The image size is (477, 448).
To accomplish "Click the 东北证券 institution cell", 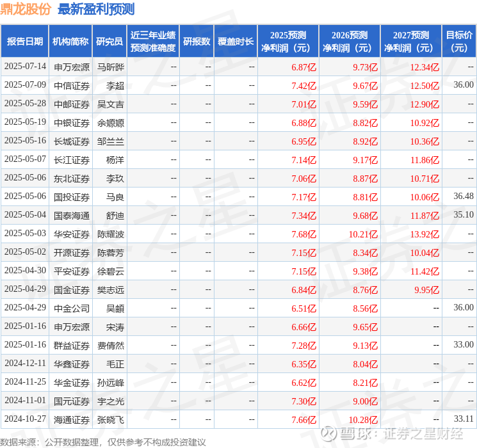I will (72, 179).
